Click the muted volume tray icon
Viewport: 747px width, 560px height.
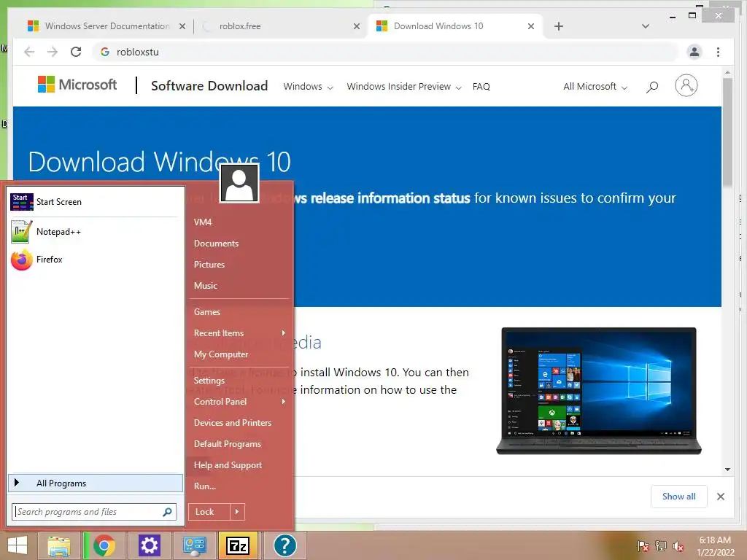pyautogui.click(x=678, y=546)
